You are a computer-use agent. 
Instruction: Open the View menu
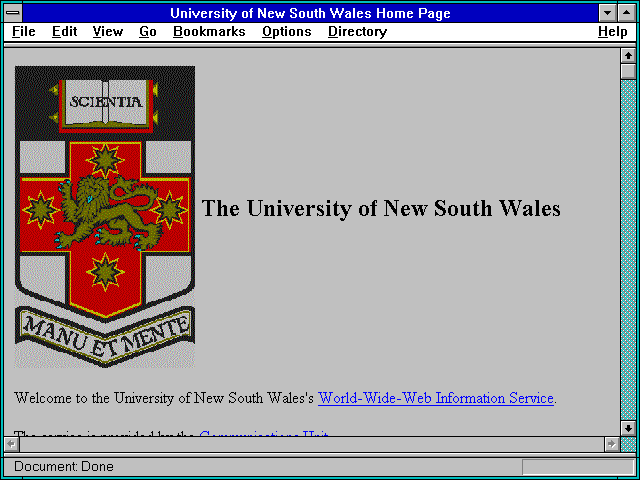(x=107, y=32)
